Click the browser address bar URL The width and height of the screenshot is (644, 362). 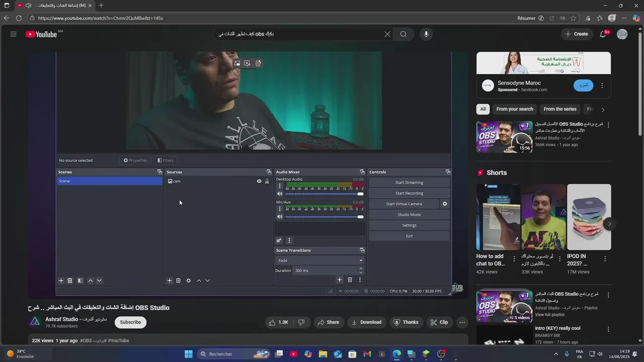tap(101, 18)
